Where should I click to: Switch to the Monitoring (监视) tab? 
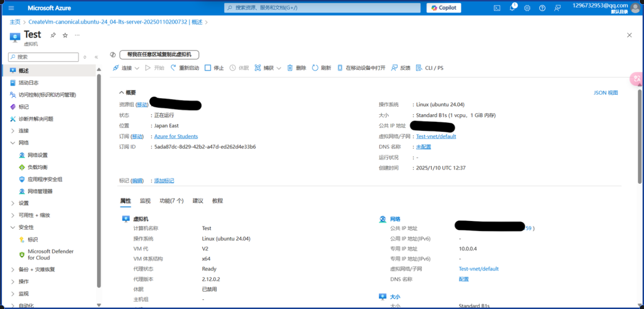click(x=145, y=201)
